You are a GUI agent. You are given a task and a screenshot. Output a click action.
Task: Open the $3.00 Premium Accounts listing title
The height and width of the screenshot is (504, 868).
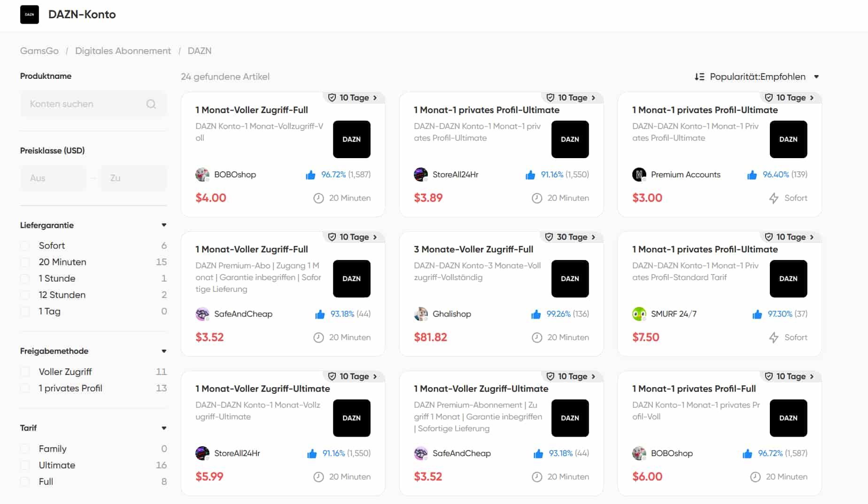point(705,110)
